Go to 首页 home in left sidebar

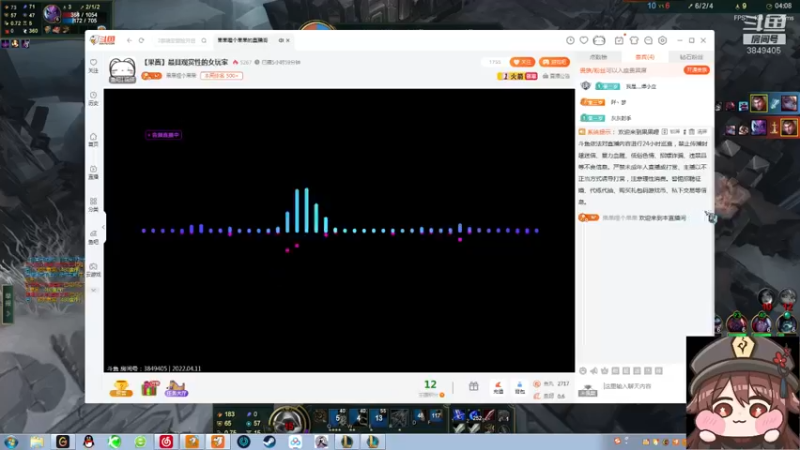pyautogui.click(x=93, y=140)
